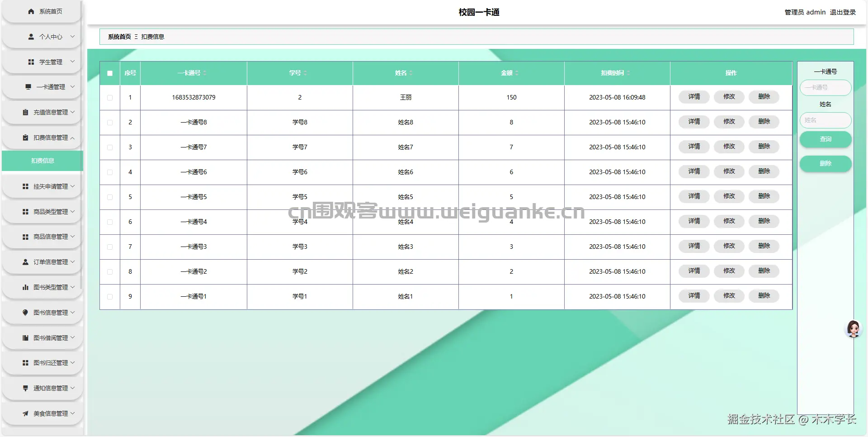Sort the table by 一卡通号 column arrows
868x437 pixels.
(x=205, y=73)
